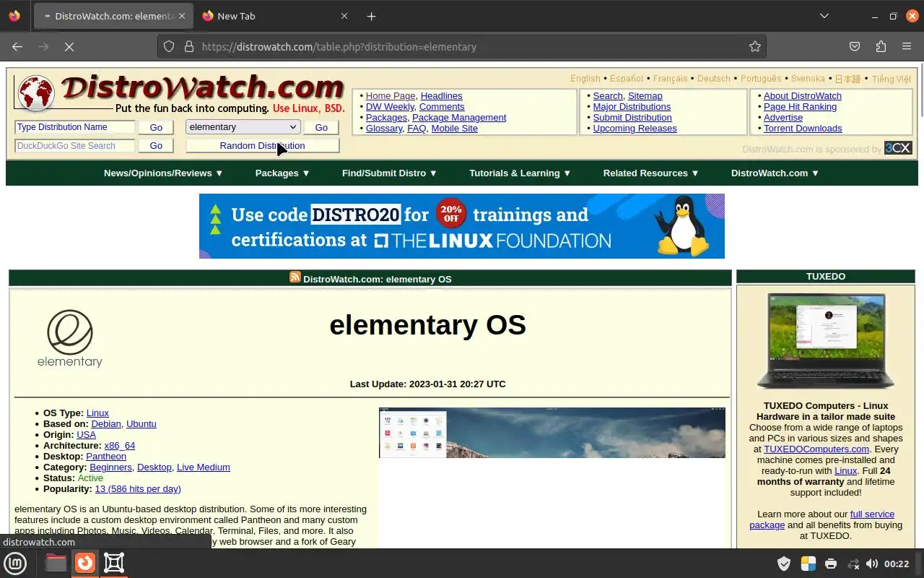Expand Find/Submit Distro menu

(390, 173)
